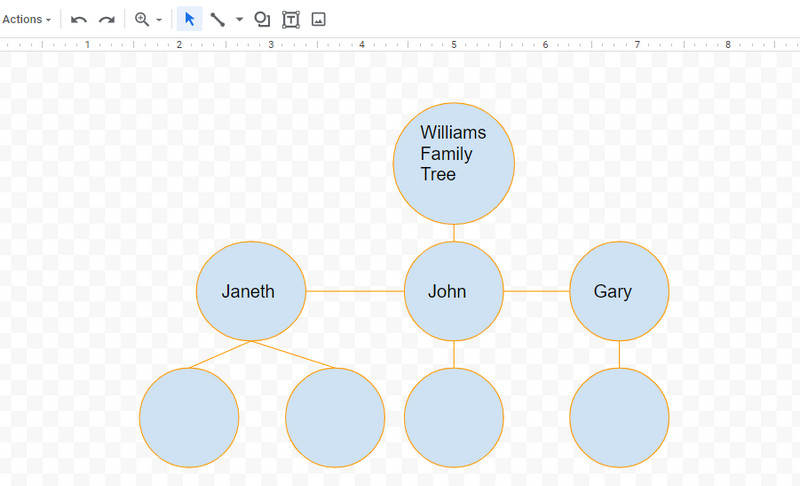Image resolution: width=800 pixels, height=486 pixels.
Task: Select the Williams Family Tree circle
Action: [x=454, y=164]
